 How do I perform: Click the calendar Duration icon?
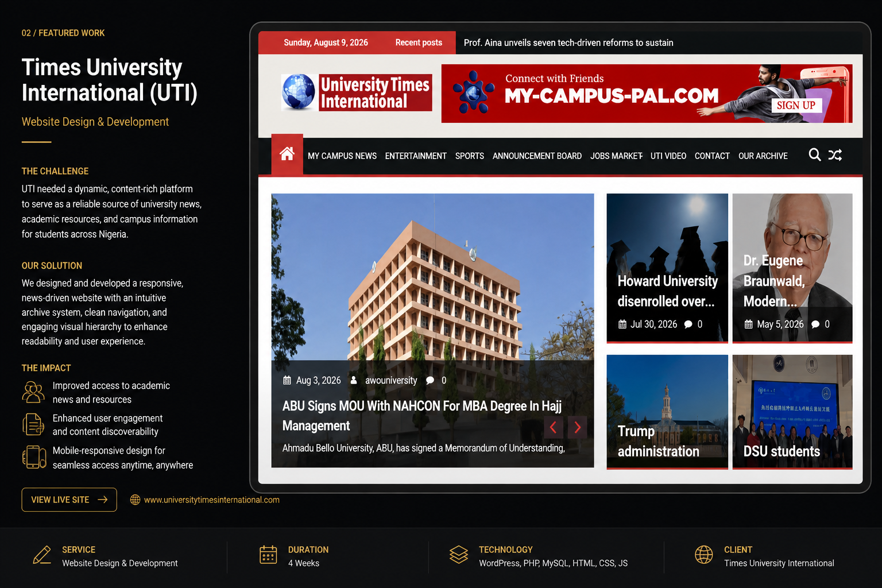click(268, 555)
